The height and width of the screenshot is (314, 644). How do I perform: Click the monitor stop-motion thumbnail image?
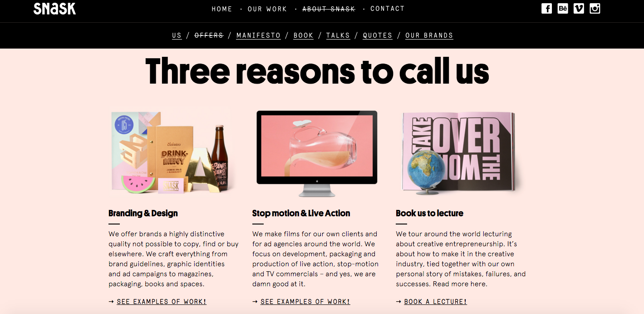(x=317, y=153)
